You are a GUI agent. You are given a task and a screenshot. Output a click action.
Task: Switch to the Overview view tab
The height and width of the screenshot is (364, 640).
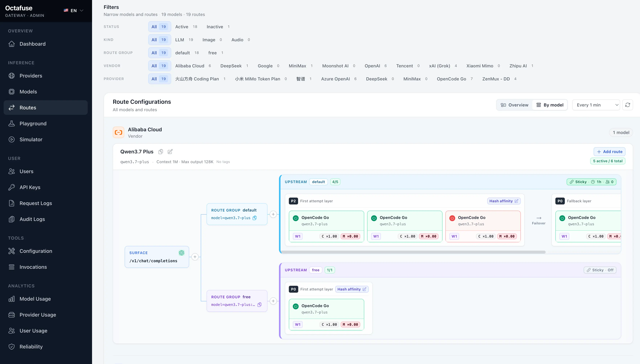coord(514,105)
